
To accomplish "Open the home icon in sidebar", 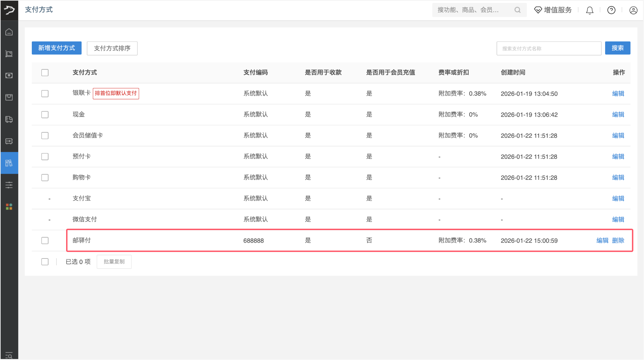I will click(x=9, y=32).
